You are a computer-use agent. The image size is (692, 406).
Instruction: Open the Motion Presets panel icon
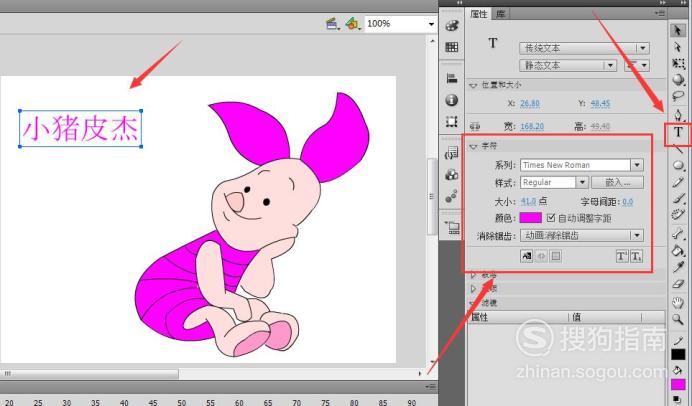point(451,196)
